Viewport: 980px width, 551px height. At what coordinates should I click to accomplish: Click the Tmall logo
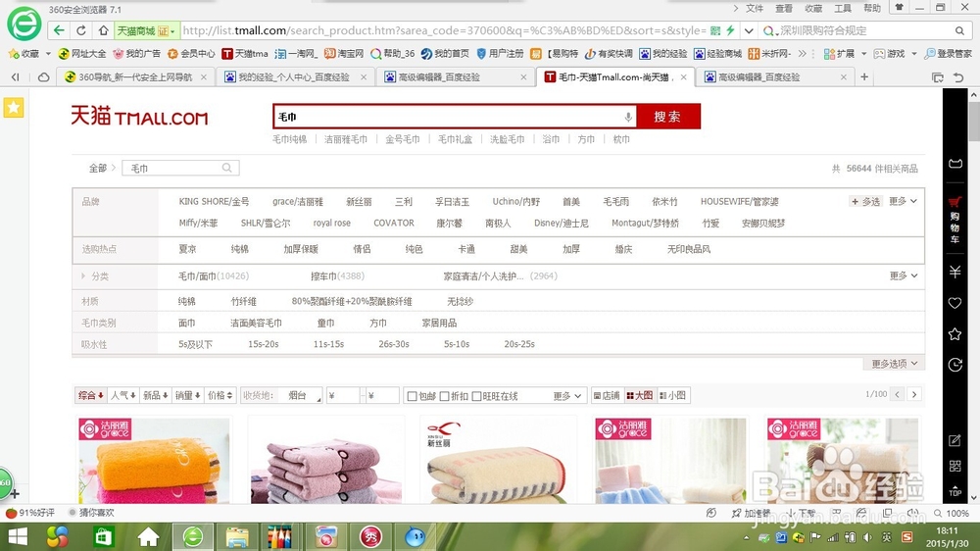(x=139, y=117)
